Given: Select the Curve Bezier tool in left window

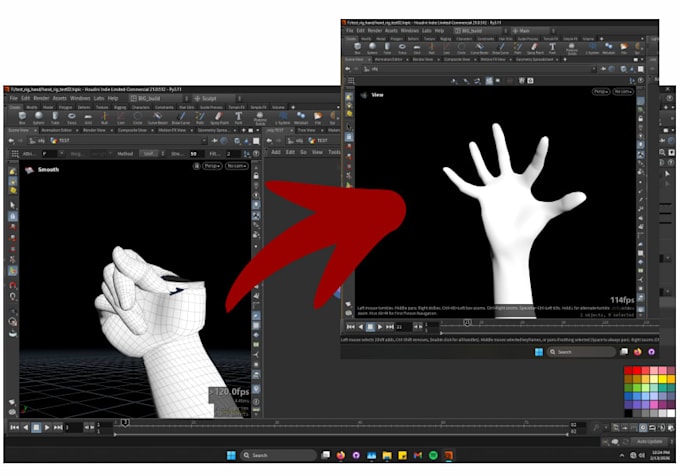Looking at the screenshot, I should (157, 117).
